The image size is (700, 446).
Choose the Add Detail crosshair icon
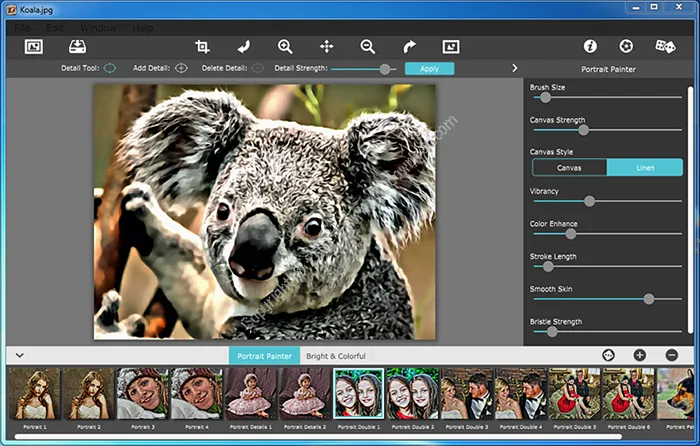click(181, 68)
